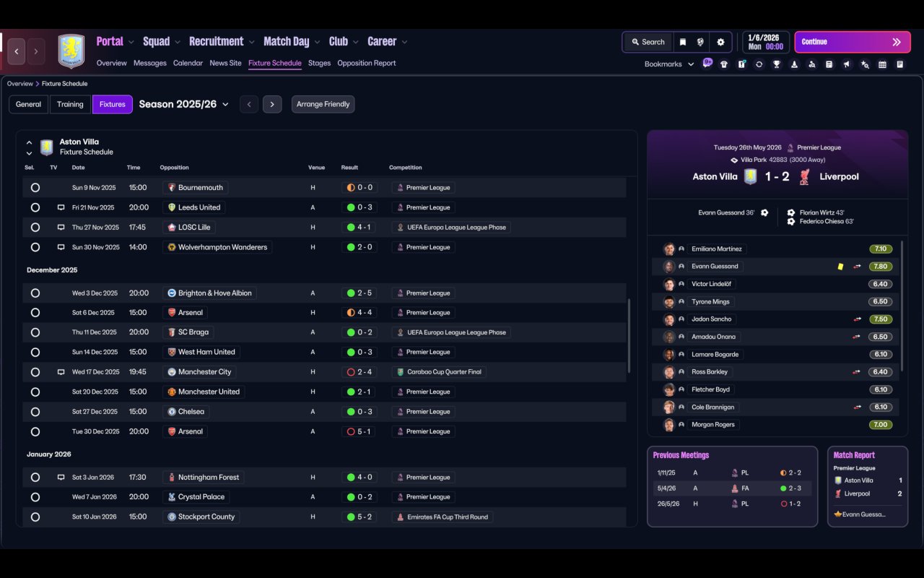924x578 pixels.
Task: Switch to the Overview sub-tab
Action: click(x=112, y=63)
